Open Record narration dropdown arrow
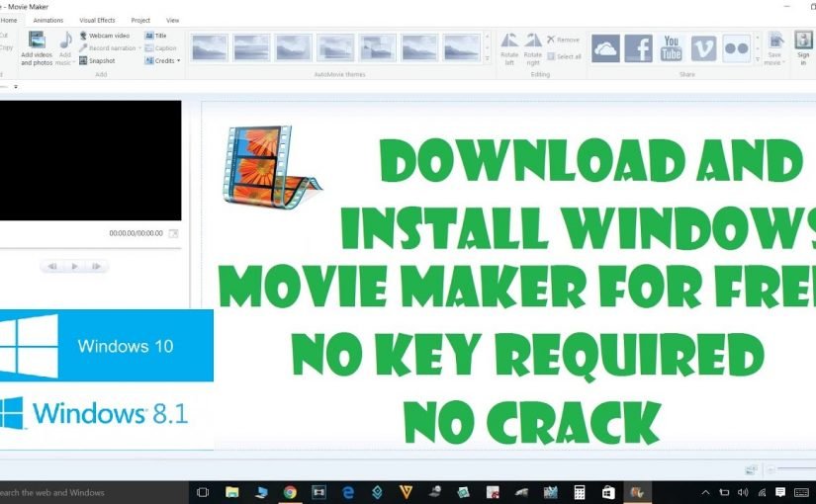This screenshot has width=816, height=504. coord(139,47)
